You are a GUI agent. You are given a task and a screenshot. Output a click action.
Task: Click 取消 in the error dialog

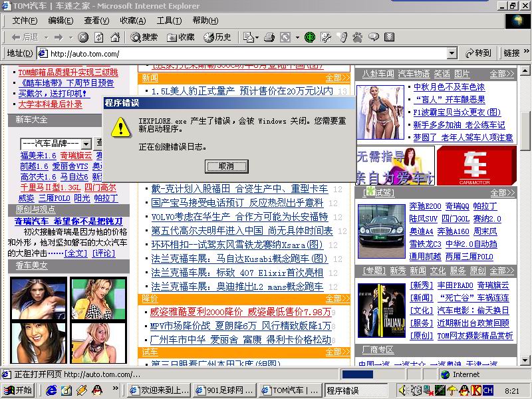pos(227,166)
